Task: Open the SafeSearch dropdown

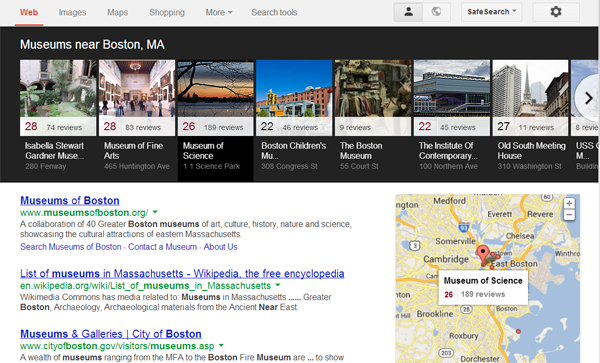Action: 492,12
